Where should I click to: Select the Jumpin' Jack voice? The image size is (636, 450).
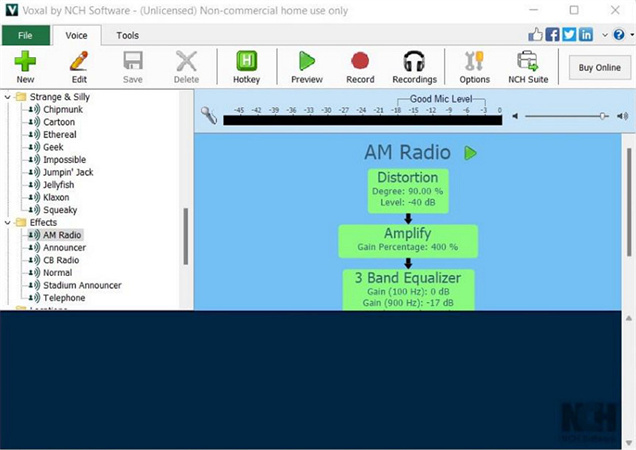coord(68,172)
